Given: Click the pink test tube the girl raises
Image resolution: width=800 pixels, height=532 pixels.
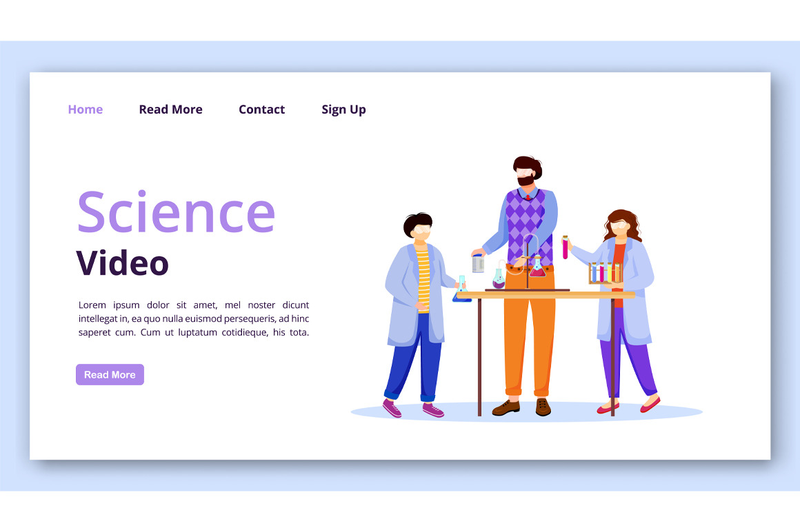Looking at the screenshot, I should pyautogui.click(x=566, y=247).
